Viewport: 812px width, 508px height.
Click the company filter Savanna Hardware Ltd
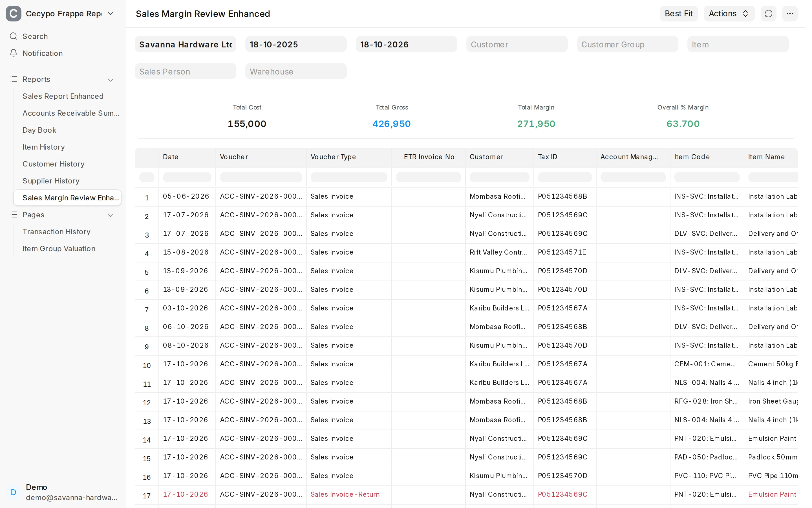186,44
